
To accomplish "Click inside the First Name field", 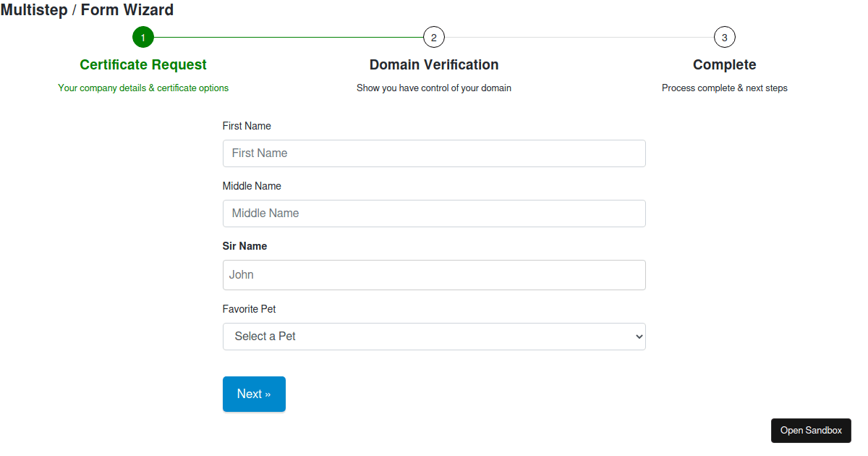I will pyautogui.click(x=434, y=153).
